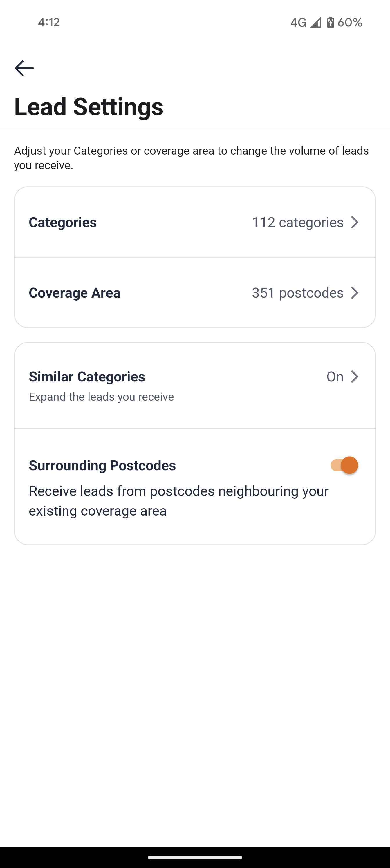This screenshot has height=868, width=390.
Task: Expand the Categories row chevron
Action: pyautogui.click(x=355, y=223)
